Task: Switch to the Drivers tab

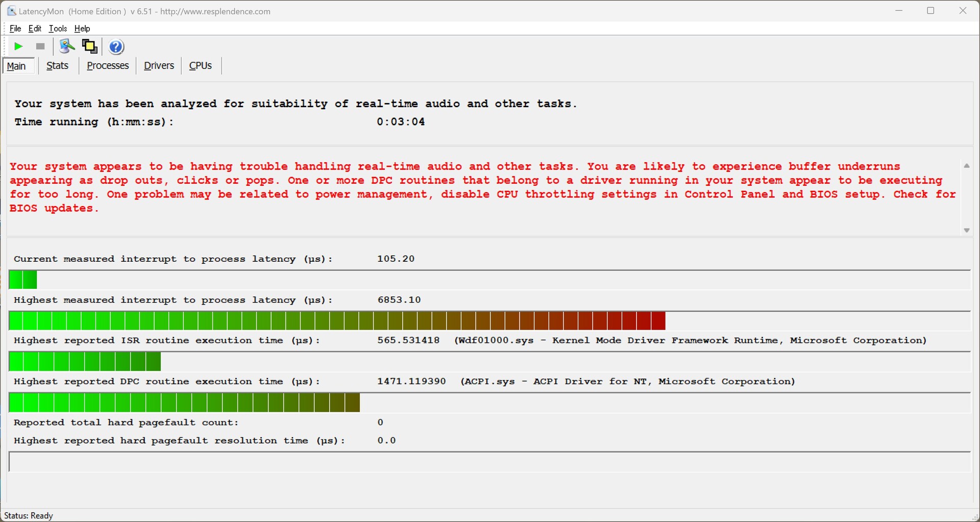Action: 159,66
